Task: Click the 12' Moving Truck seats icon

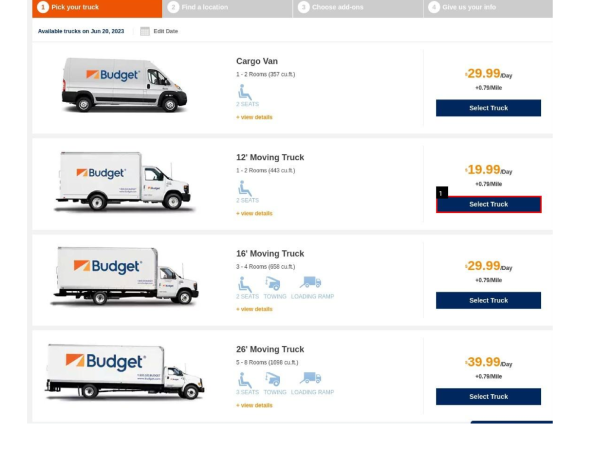Action: [x=245, y=188]
